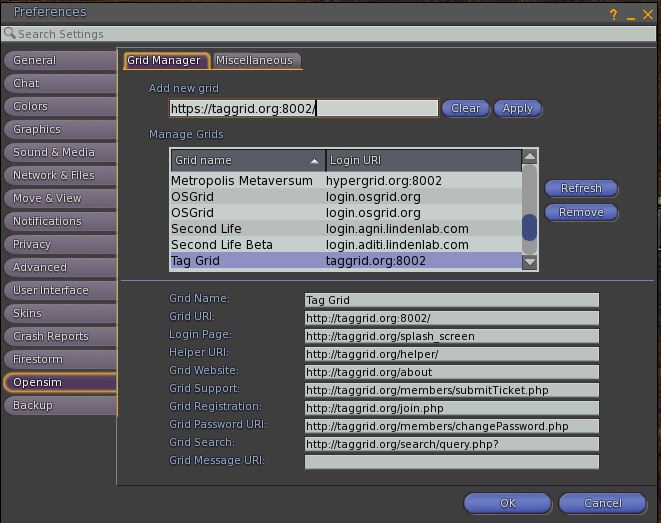Click the Grid Support field

451,390
